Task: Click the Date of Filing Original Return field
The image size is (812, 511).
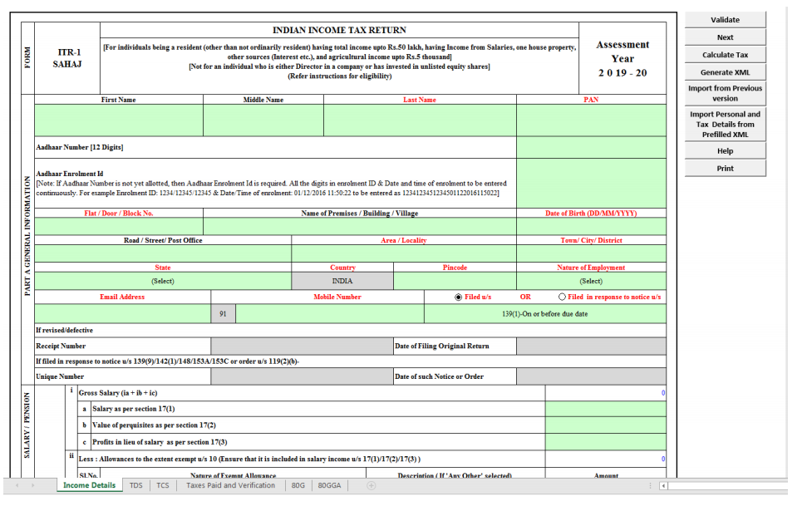Action: coord(592,346)
